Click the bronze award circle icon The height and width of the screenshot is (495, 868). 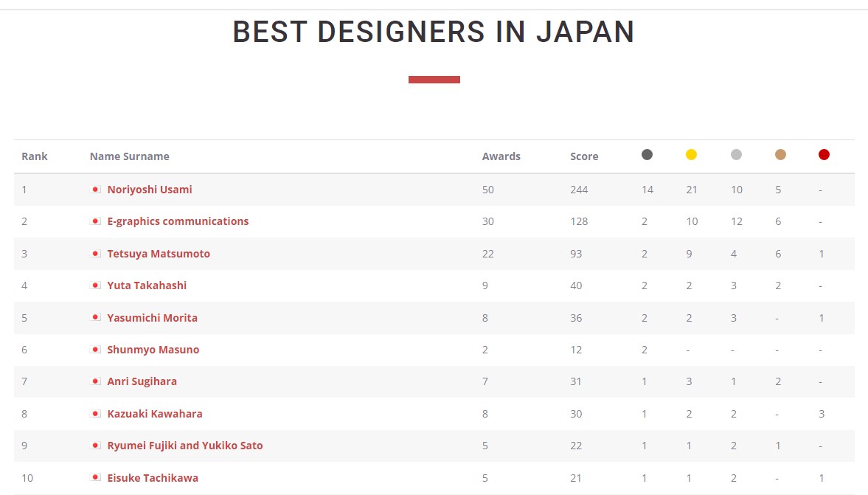coord(780,155)
